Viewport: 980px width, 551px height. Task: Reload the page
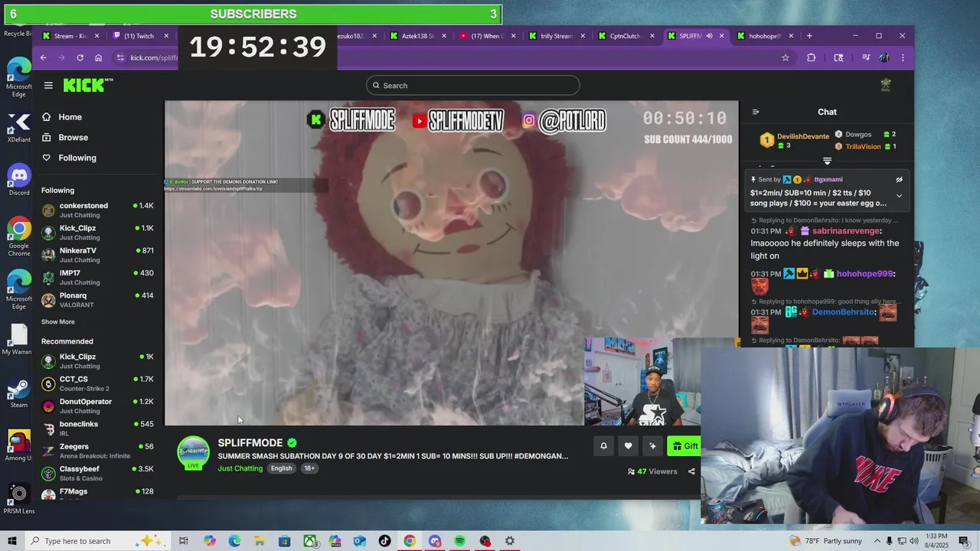pyautogui.click(x=80, y=57)
